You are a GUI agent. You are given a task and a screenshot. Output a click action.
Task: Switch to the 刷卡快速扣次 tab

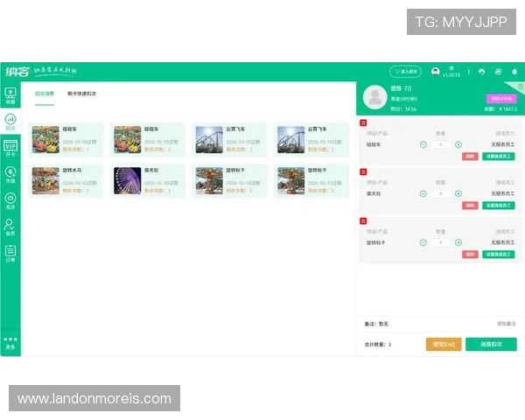pyautogui.click(x=81, y=94)
